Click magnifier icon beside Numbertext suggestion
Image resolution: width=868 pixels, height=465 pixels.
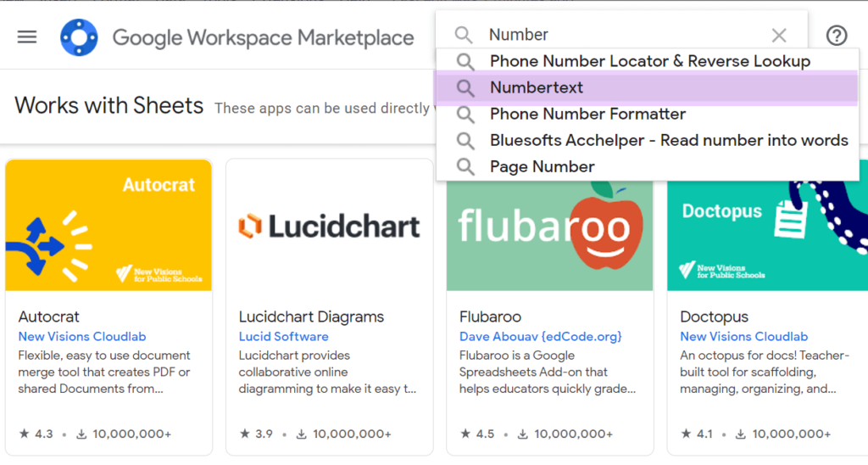[465, 88]
